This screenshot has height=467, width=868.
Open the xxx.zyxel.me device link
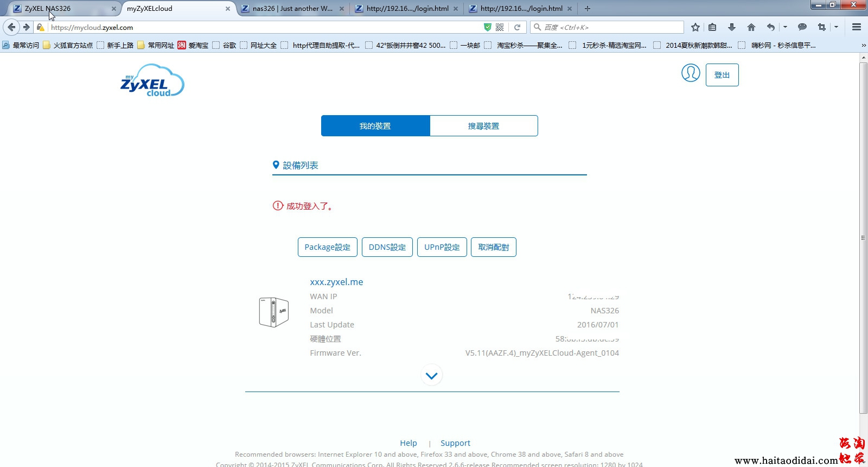click(336, 282)
